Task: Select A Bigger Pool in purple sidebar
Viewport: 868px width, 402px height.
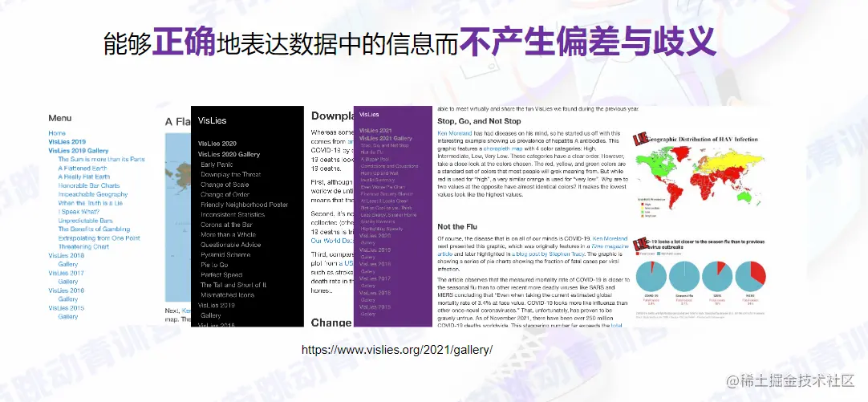Action: (x=375, y=160)
